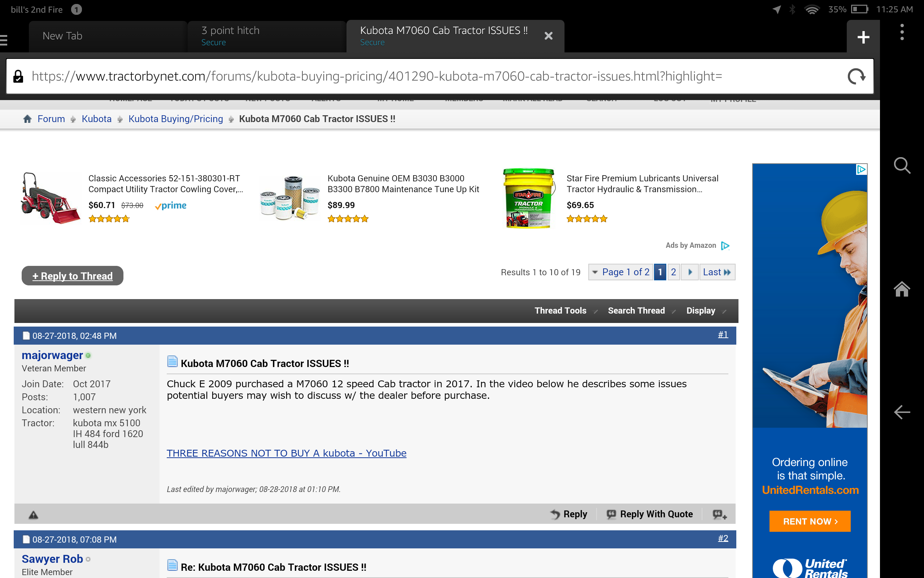Click the AdChoices icon on United Rentals ad

coord(862,169)
